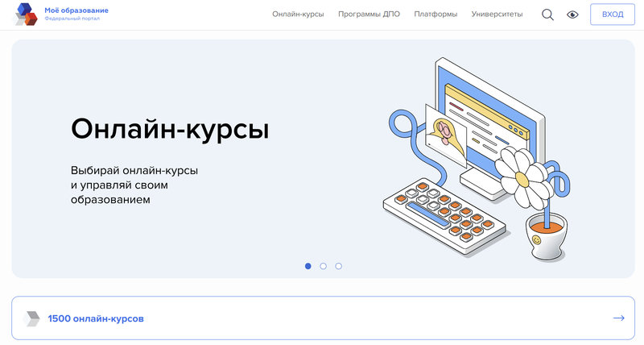Screen dimensions: 644x345
Task: Click the gray chevron icon beside 1500 онлайн-курсов
Action: coord(32,318)
